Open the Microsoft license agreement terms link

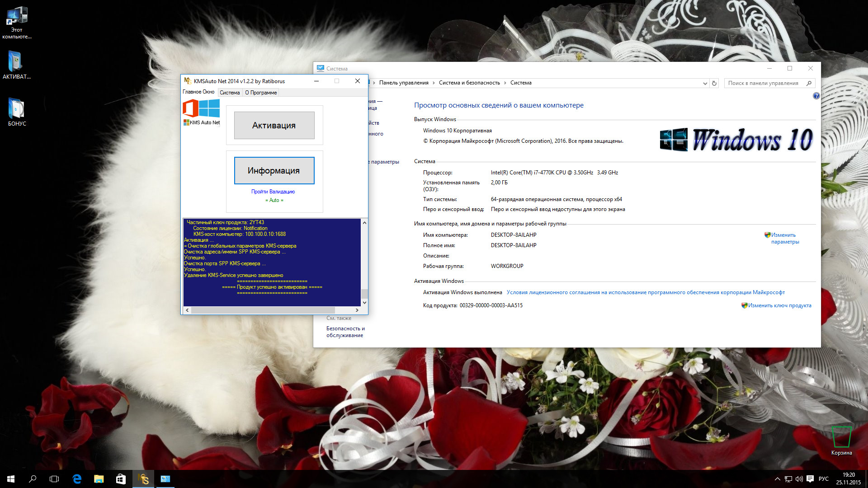[x=646, y=292]
